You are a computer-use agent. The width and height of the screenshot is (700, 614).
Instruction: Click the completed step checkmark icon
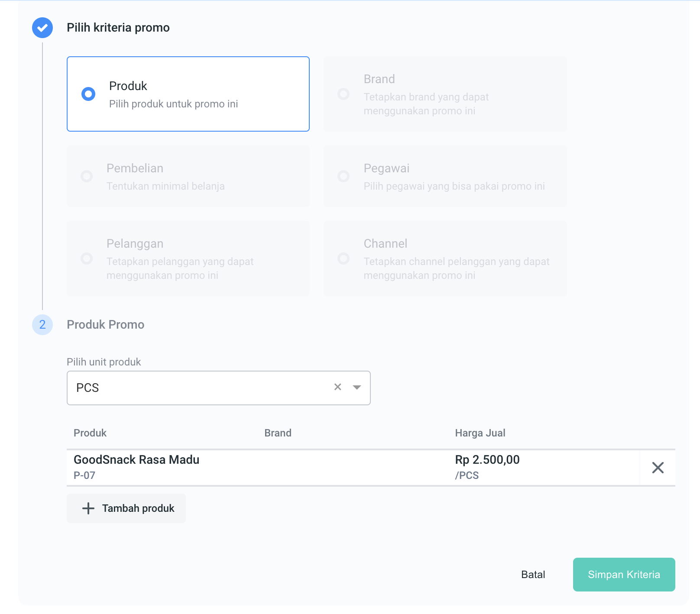pos(42,28)
